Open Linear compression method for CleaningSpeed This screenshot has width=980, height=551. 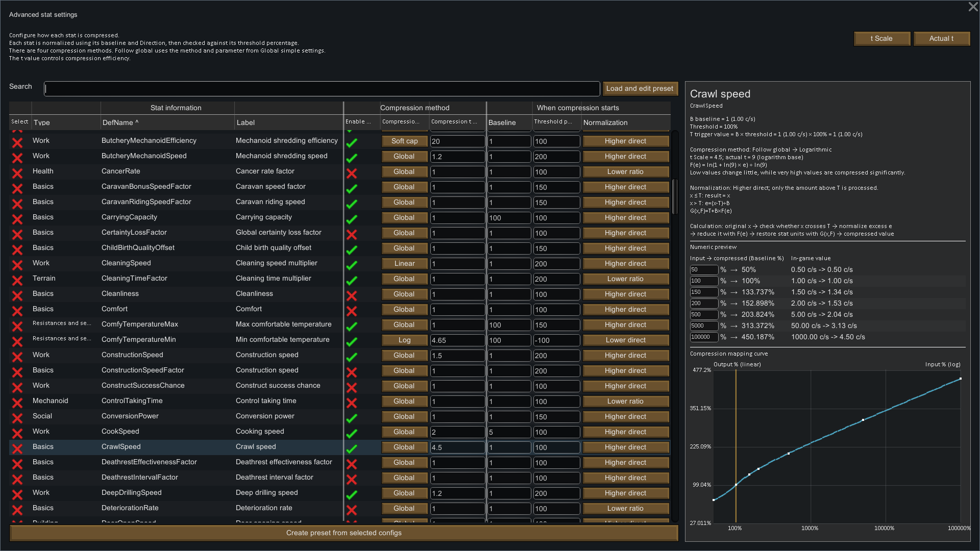click(x=404, y=264)
